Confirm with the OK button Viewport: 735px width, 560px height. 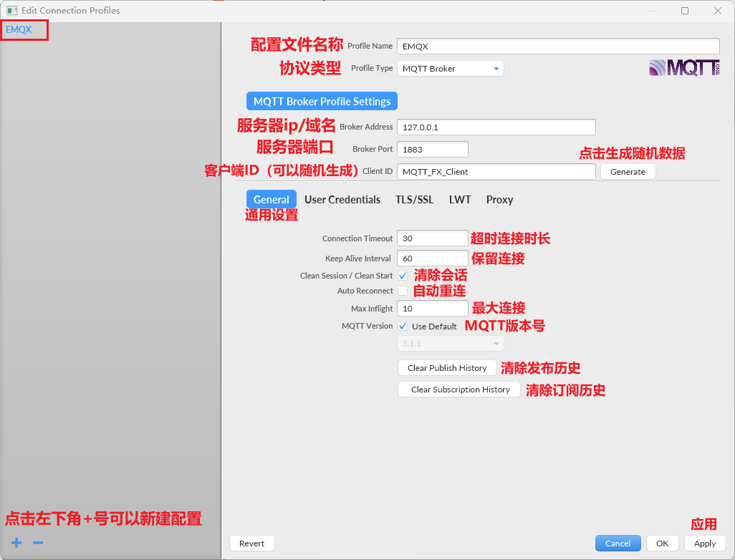click(x=663, y=543)
